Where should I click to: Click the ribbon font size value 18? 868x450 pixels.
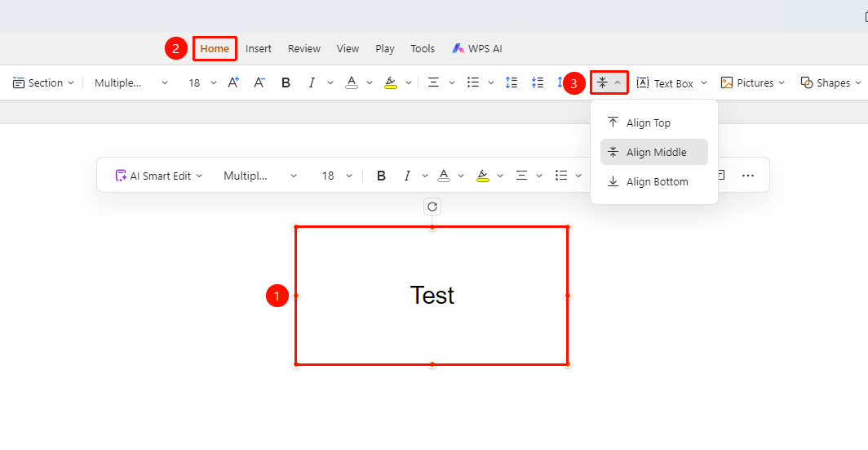pyautogui.click(x=194, y=82)
